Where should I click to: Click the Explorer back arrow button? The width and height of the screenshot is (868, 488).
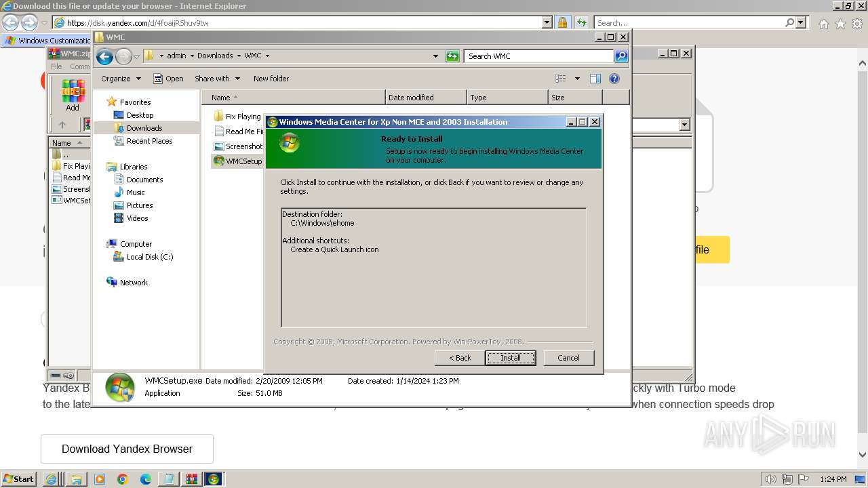coord(104,56)
